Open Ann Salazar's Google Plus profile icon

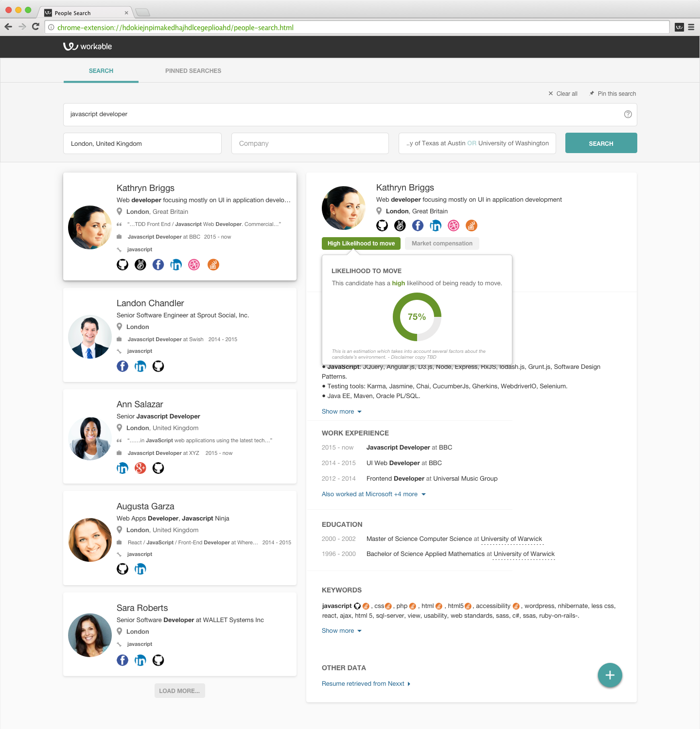click(x=140, y=468)
